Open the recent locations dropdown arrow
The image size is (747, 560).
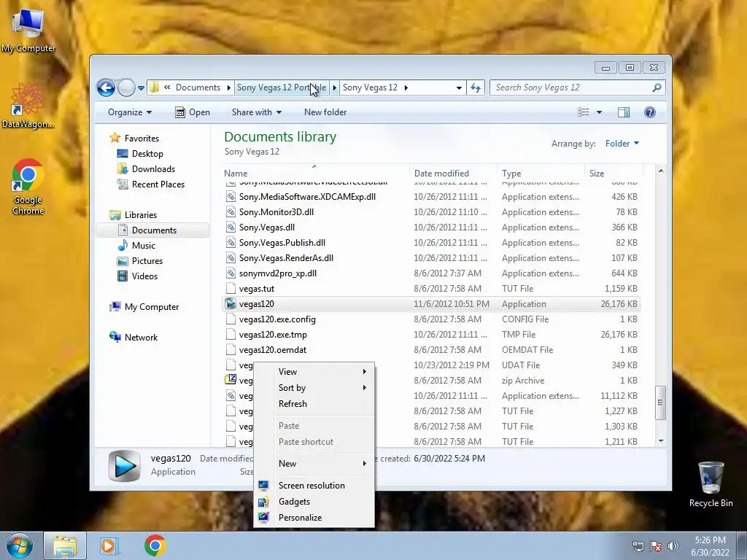tap(141, 87)
